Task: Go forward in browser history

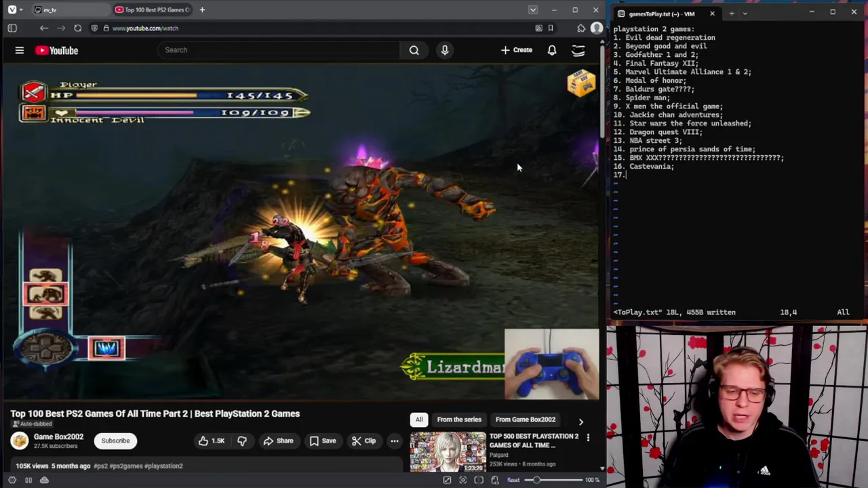Action: pos(61,28)
